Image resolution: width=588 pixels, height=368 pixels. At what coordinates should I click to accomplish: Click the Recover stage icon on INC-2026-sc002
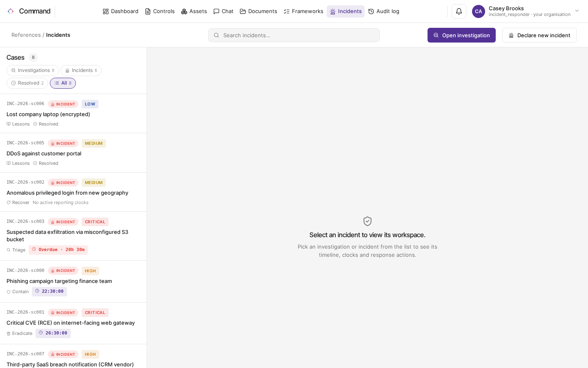9,202
